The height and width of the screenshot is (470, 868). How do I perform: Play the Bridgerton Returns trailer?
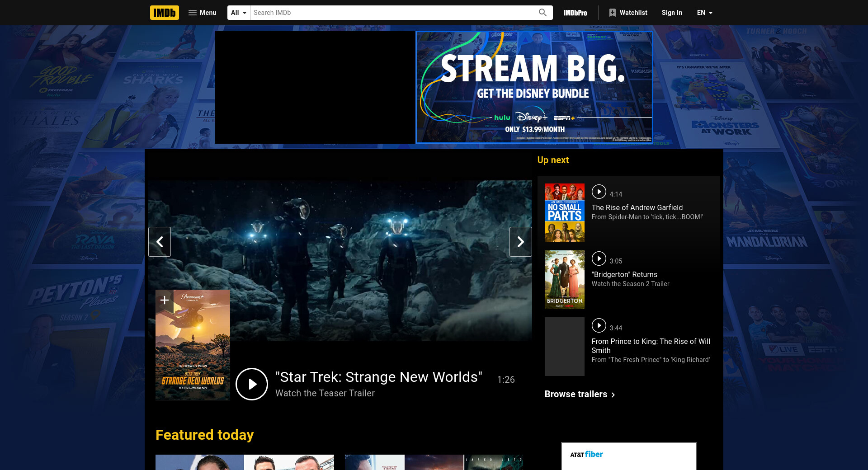599,258
